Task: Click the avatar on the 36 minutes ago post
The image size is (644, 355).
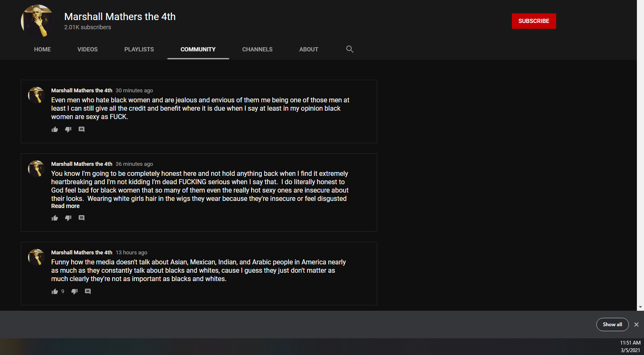Action: 36,169
